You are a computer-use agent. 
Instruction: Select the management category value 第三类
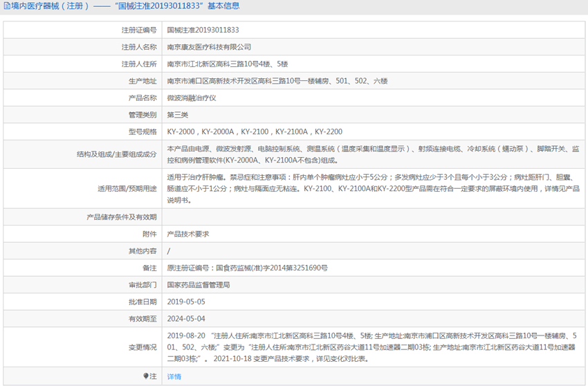178,115
